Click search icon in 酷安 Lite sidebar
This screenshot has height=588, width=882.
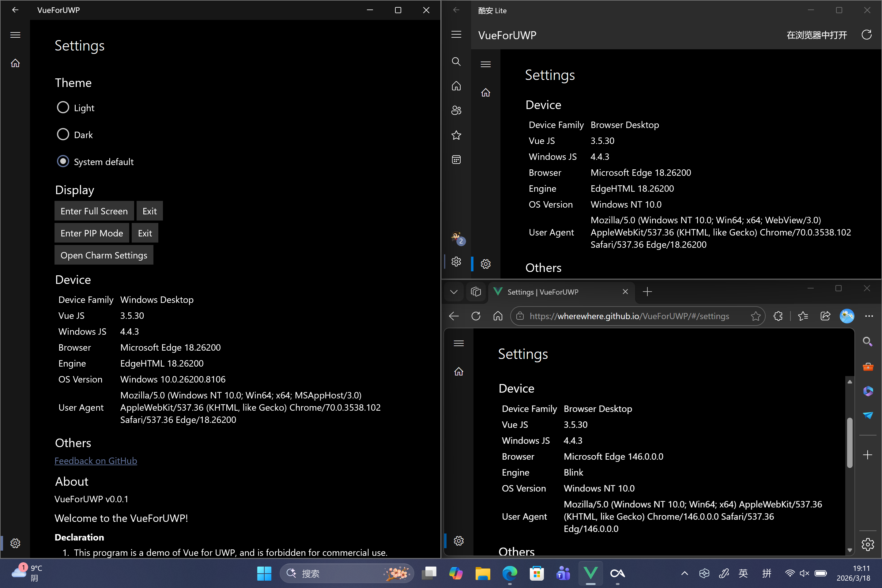click(456, 62)
